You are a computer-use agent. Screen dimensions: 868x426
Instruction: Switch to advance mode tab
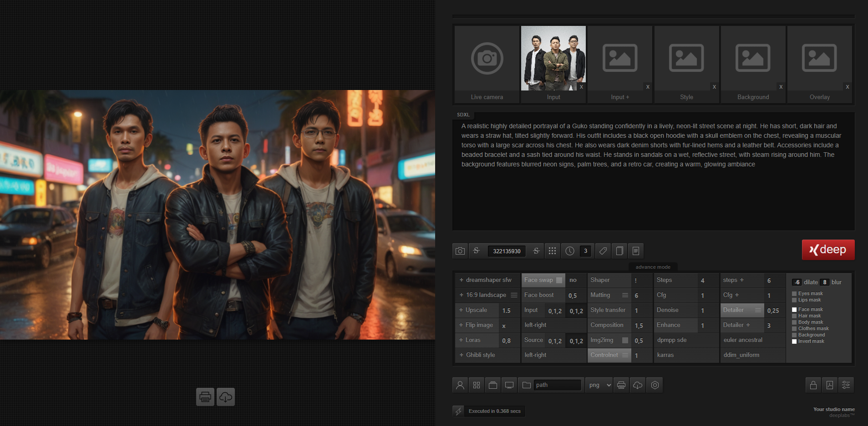click(x=653, y=267)
